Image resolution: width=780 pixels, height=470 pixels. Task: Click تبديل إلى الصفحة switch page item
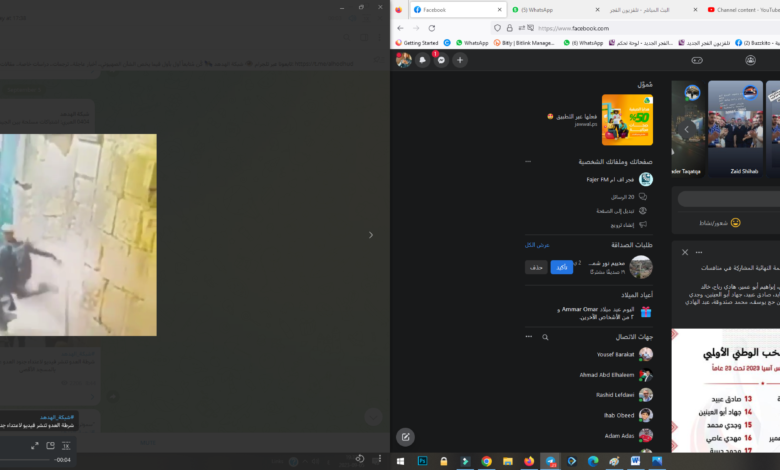(x=622, y=211)
